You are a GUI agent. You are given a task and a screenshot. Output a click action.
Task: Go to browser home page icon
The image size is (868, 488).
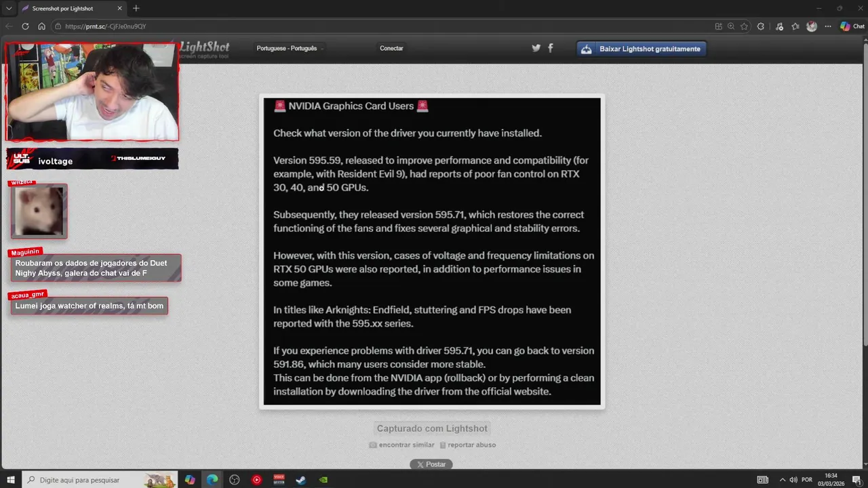(41, 26)
